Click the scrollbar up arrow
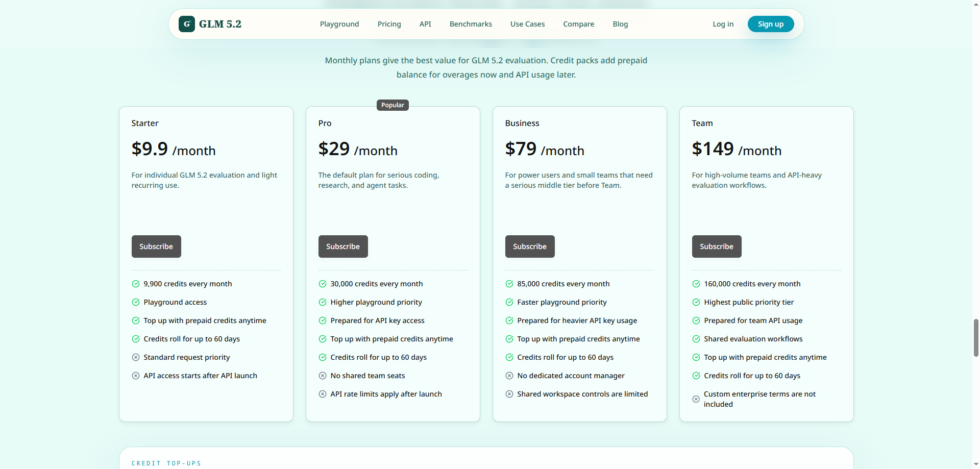Screen dimensions: 980x469 976,4
